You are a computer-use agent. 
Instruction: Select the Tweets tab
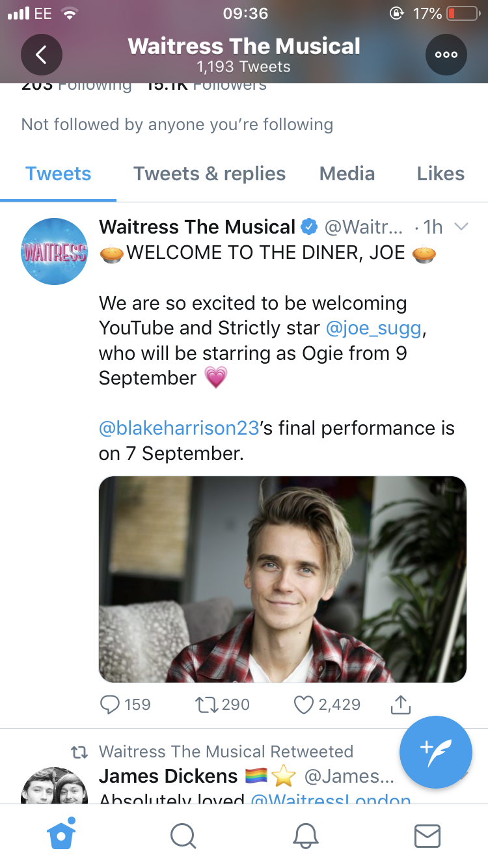tap(58, 174)
